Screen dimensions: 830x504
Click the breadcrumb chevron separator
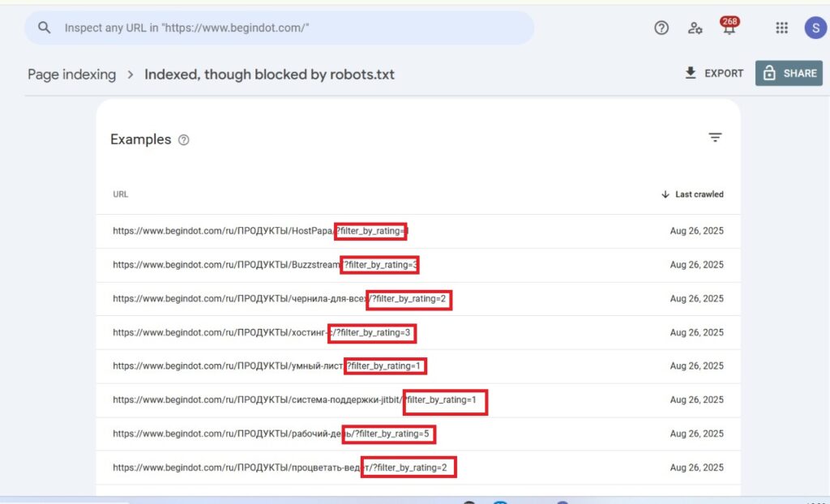130,75
